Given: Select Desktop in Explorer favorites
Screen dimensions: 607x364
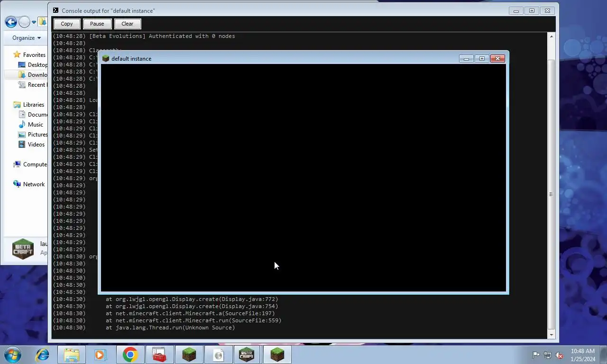Looking at the screenshot, I should (37, 65).
